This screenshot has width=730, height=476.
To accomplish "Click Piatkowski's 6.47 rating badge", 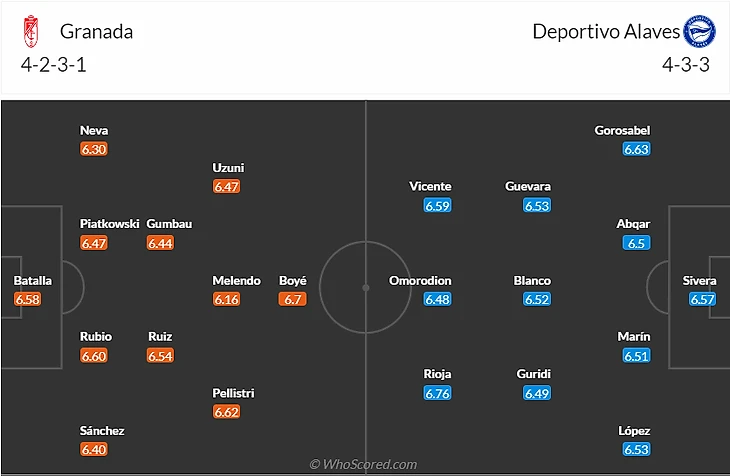I will pos(94,243).
